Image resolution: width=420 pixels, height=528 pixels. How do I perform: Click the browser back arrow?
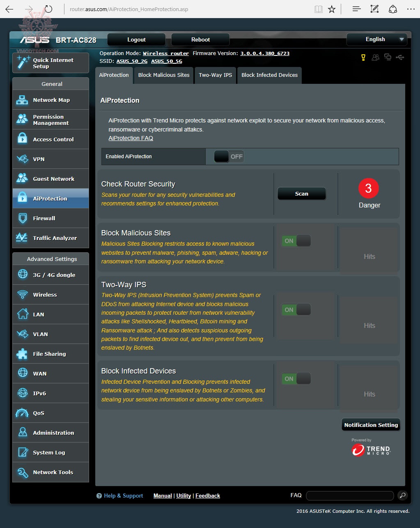coord(9,9)
